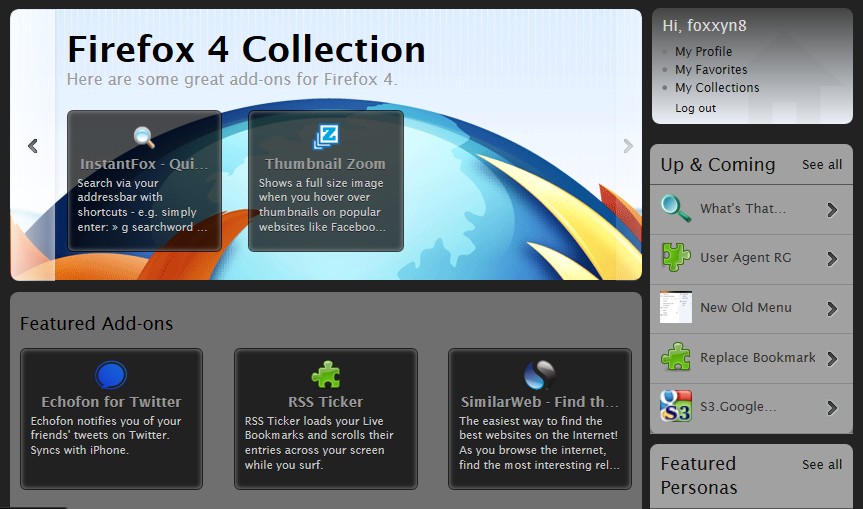Viewport: 863px width, 509px height.
Task: Click the What's That... label
Action: (743, 209)
